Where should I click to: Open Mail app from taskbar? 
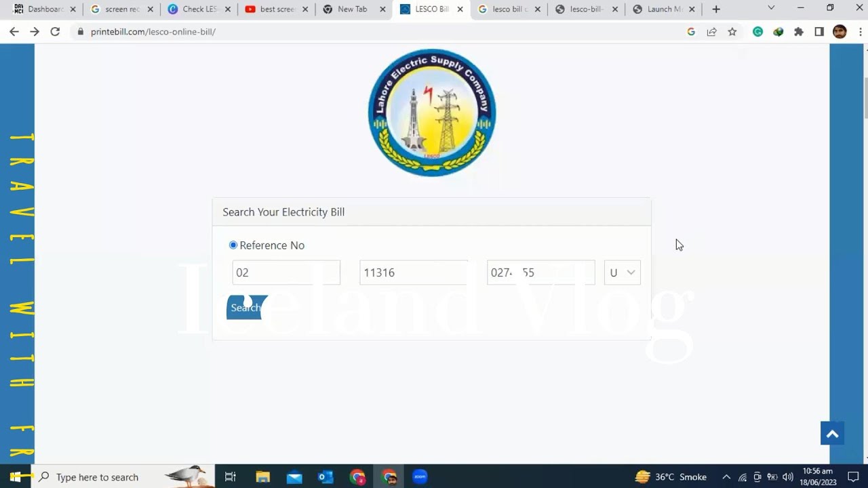(294, 476)
